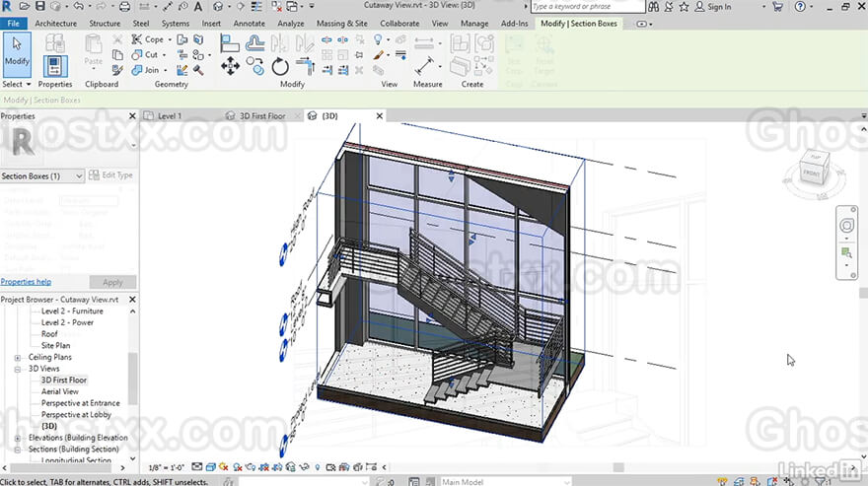Open the Architecture ribbon tab
Viewport: 868px width, 486px height.
pyautogui.click(x=56, y=24)
